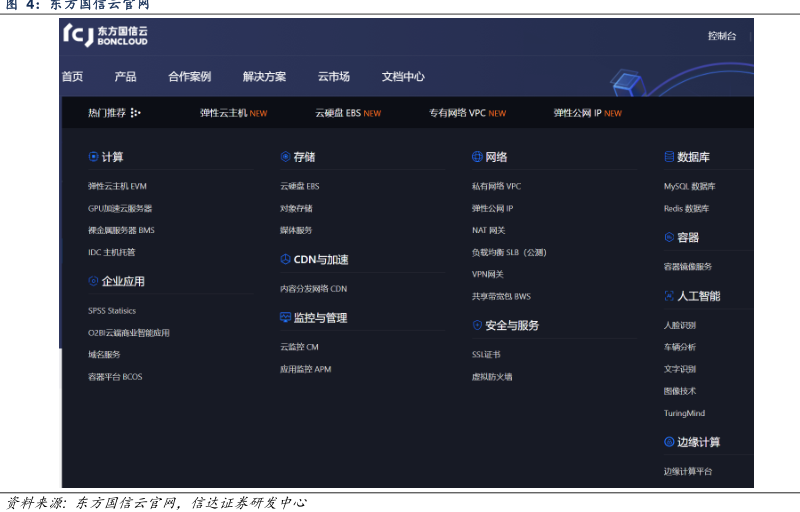Click the 人工智能 category icon
Image resolution: width=800 pixels, height=512 pixels.
point(669,296)
